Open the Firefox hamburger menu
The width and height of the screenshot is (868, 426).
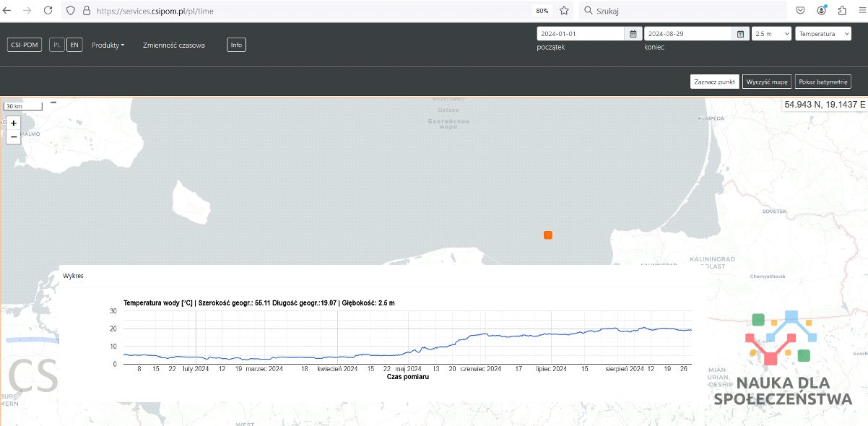(862, 11)
